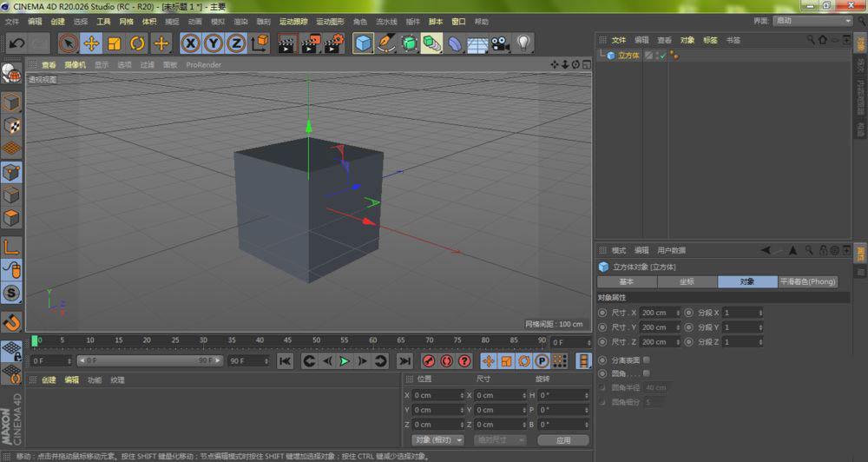Open the Floor environment icon
Screen dimensions: 868x462
(477, 43)
